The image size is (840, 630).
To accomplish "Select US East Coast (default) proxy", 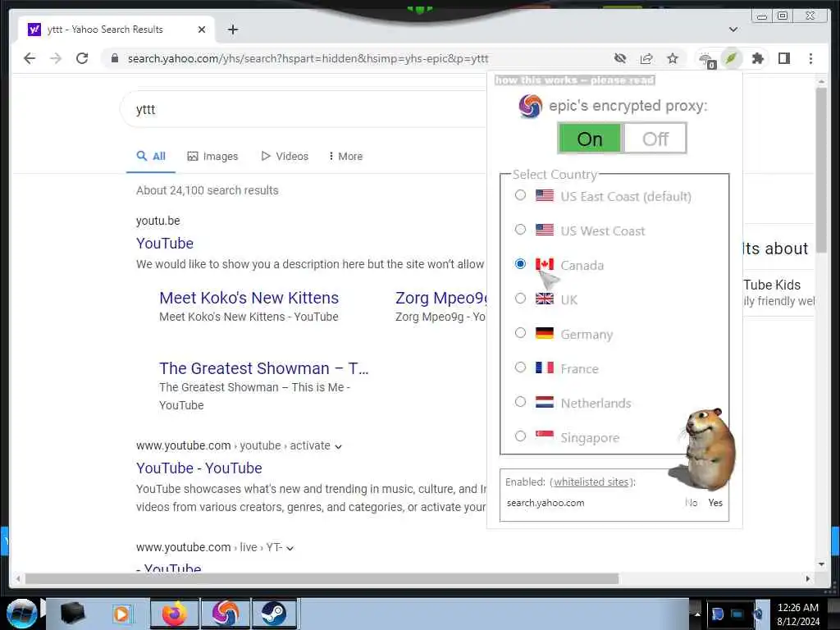I will coord(520,195).
